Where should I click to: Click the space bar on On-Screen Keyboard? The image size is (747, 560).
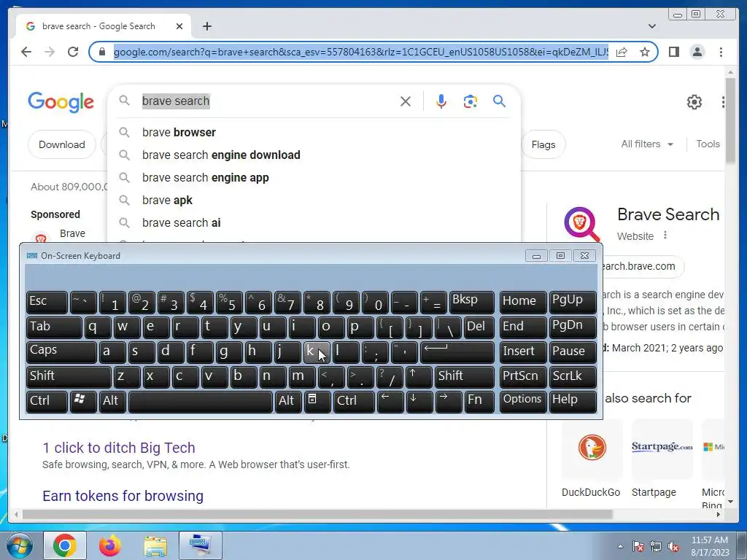click(x=201, y=402)
